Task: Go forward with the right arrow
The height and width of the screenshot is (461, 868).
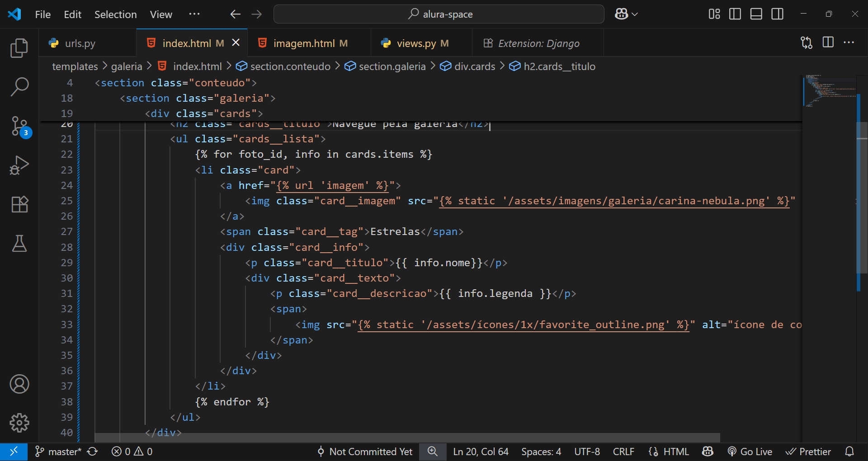Action: [x=257, y=14]
